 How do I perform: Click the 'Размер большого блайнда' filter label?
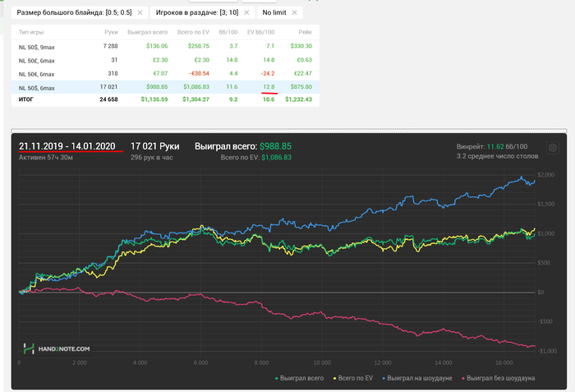click(74, 12)
